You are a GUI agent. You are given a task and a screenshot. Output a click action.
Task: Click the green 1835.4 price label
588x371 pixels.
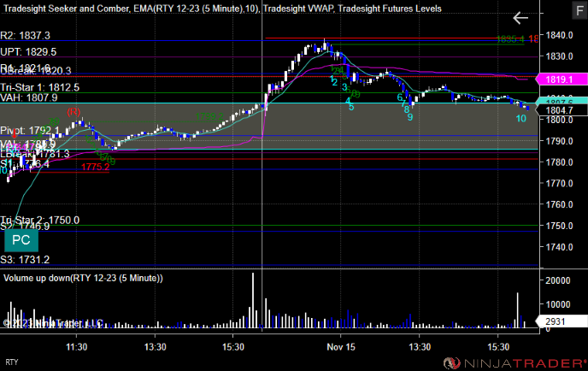click(510, 39)
